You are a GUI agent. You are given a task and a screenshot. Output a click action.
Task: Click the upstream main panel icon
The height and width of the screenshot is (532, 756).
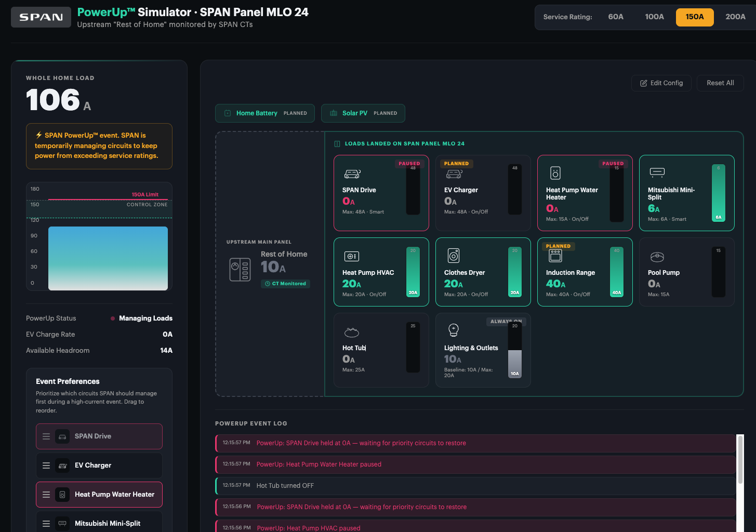point(240,270)
